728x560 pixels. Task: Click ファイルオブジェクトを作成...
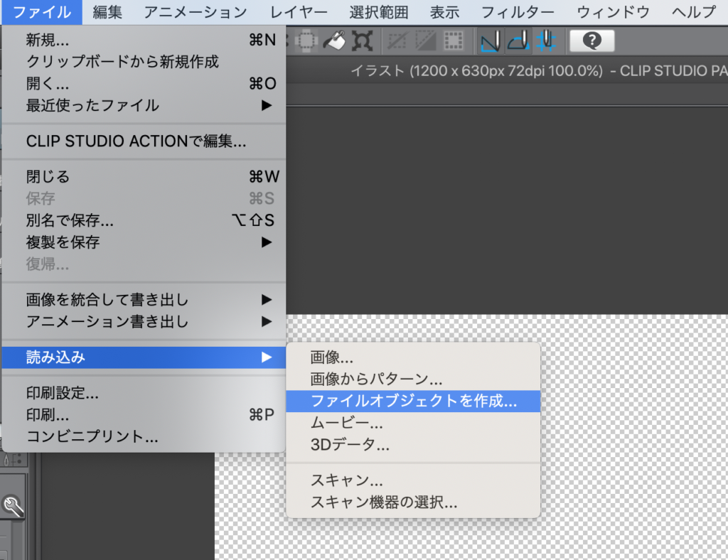pos(413,401)
